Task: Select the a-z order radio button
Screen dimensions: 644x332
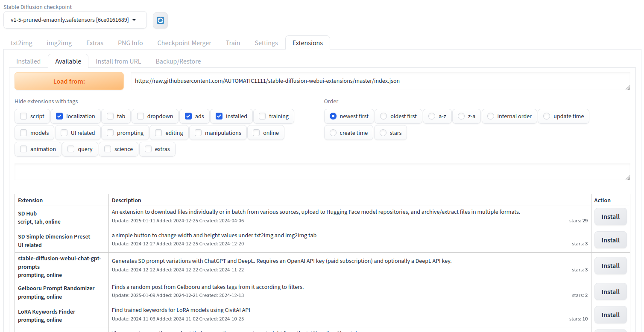Action: (x=432, y=116)
